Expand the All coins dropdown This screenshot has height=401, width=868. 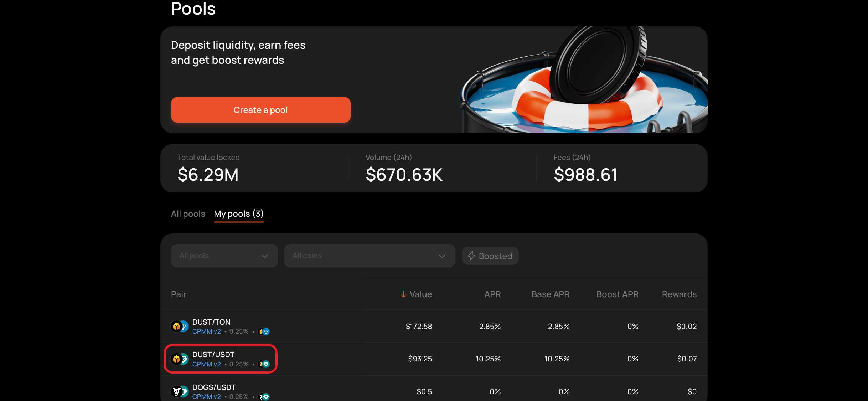[x=369, y=256]
